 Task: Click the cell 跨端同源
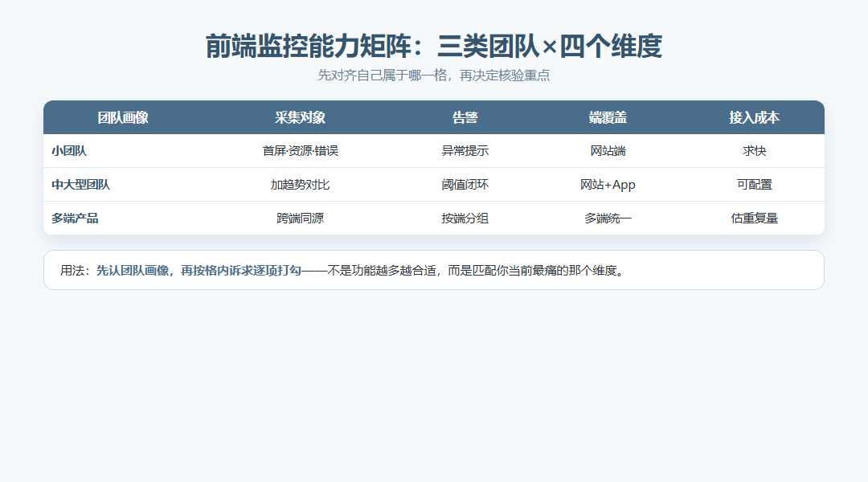[x=300, y=218]
